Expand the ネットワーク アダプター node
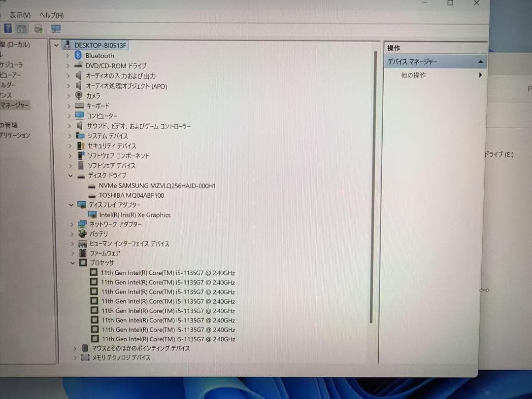Screen dimensions: 532x399 (x=71, y=224)
